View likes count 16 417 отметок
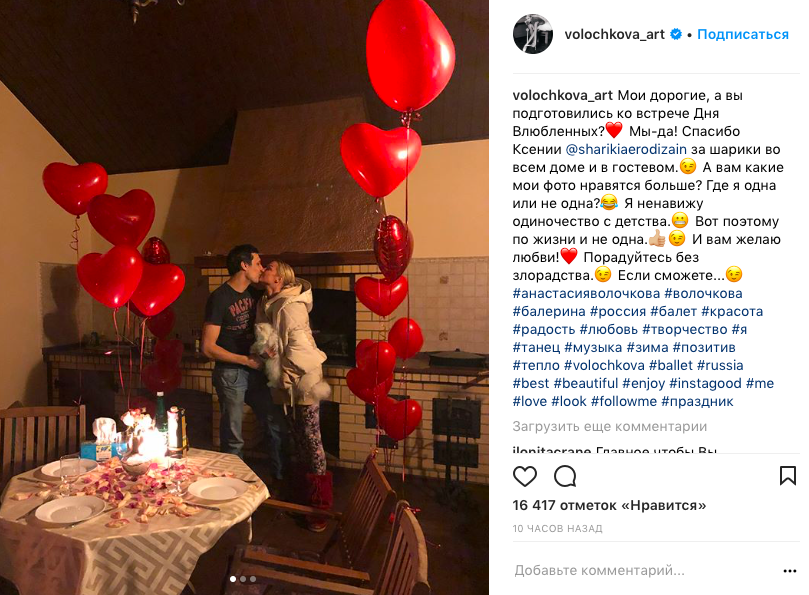The width and height of the screenshot is (809, 595). click(609, 505)
